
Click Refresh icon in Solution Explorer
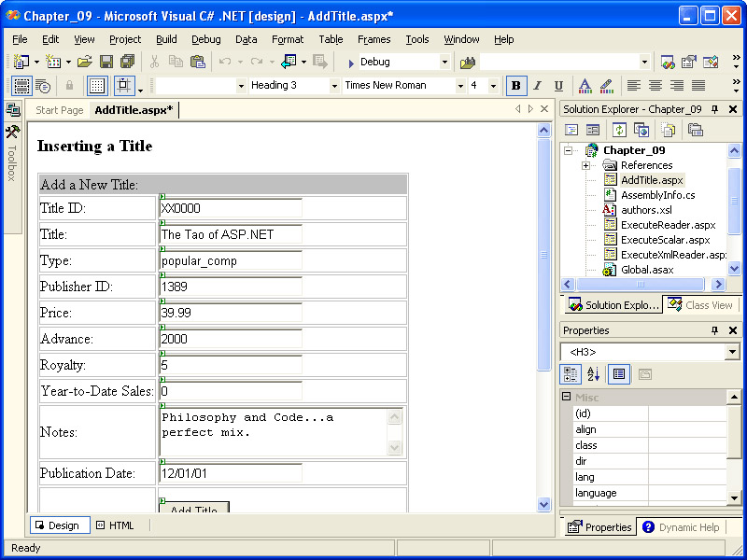[619, 130]
